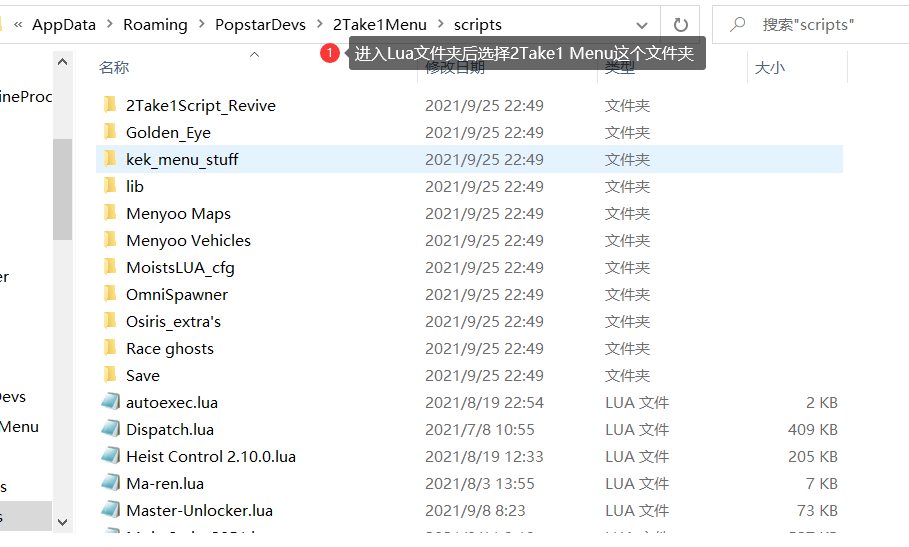Select Osiris_extra's folder name
909x547 pixels.
click(173, 322)
